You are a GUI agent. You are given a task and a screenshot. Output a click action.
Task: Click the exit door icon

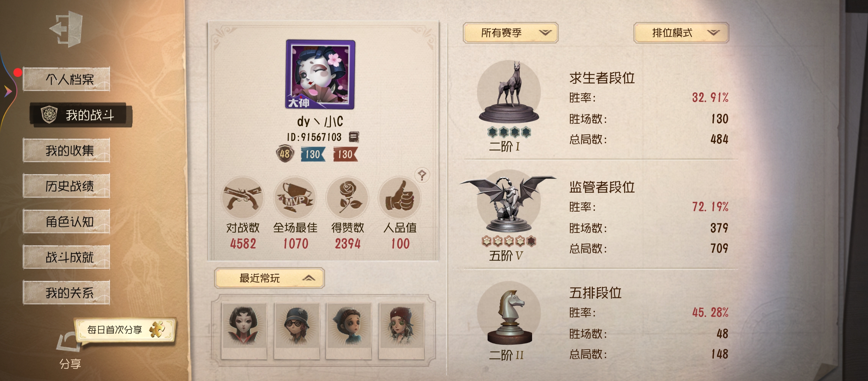[x=67, y=29]
